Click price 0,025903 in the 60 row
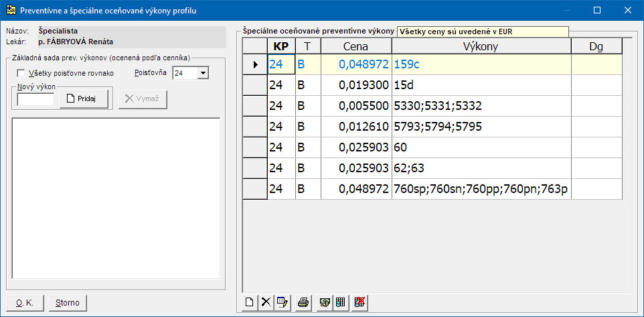The image size is (644, 317). (x=356, y=147)
